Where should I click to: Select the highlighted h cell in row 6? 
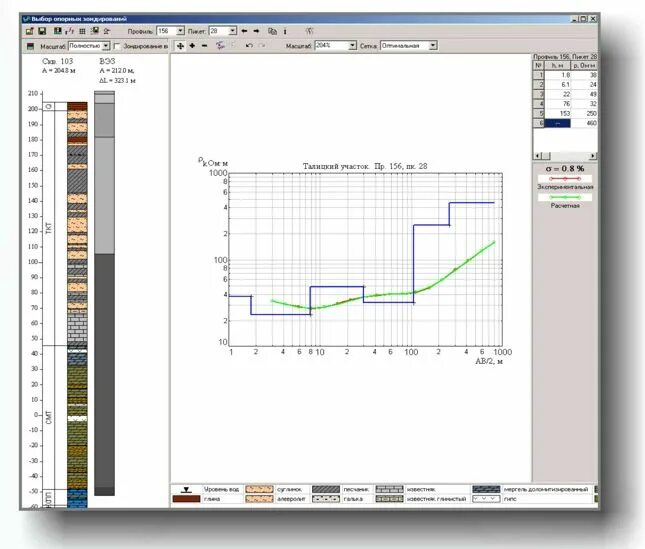click(557, 123)
